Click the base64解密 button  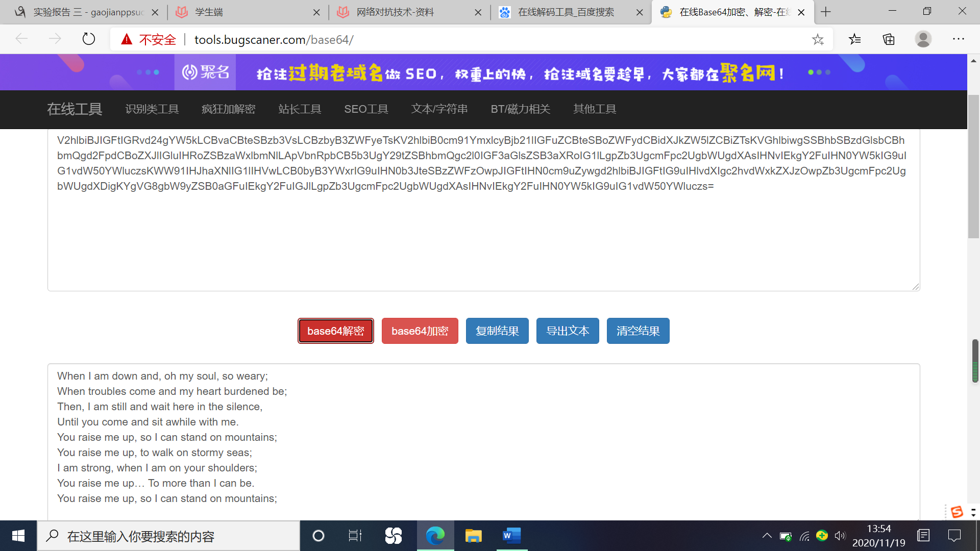[335, 331]
